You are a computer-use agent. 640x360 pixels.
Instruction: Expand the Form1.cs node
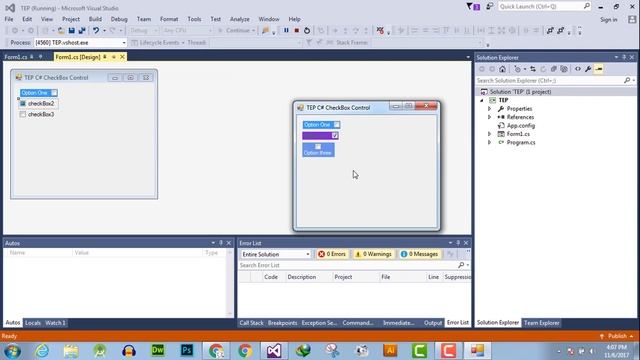coord(489,134)
